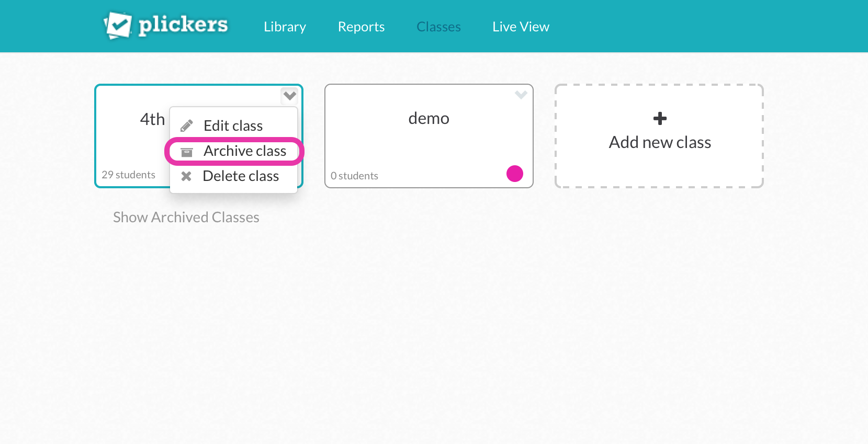Screen dimensions: 868x444
Task: Open Live View from navigation bar
Action: point(521,27)
